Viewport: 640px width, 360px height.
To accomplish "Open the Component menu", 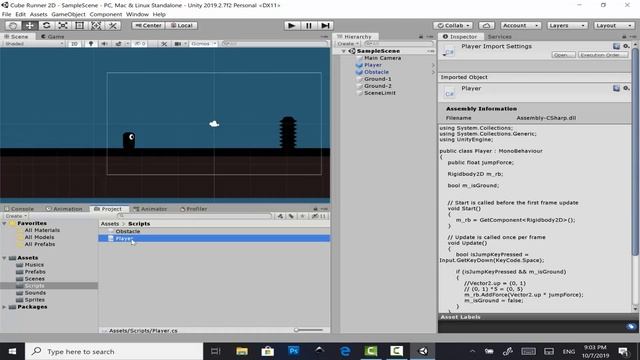I will click(x=106, y=14).
